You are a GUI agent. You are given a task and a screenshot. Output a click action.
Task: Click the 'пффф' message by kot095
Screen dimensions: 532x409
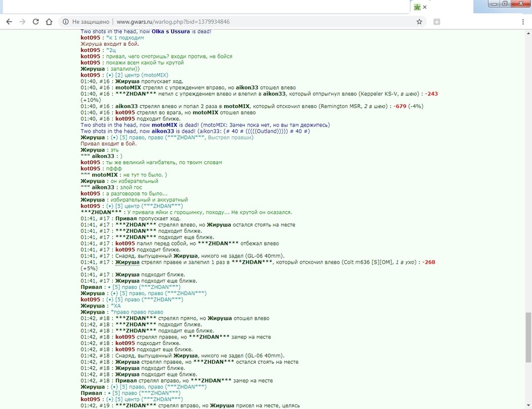(114, 169)
